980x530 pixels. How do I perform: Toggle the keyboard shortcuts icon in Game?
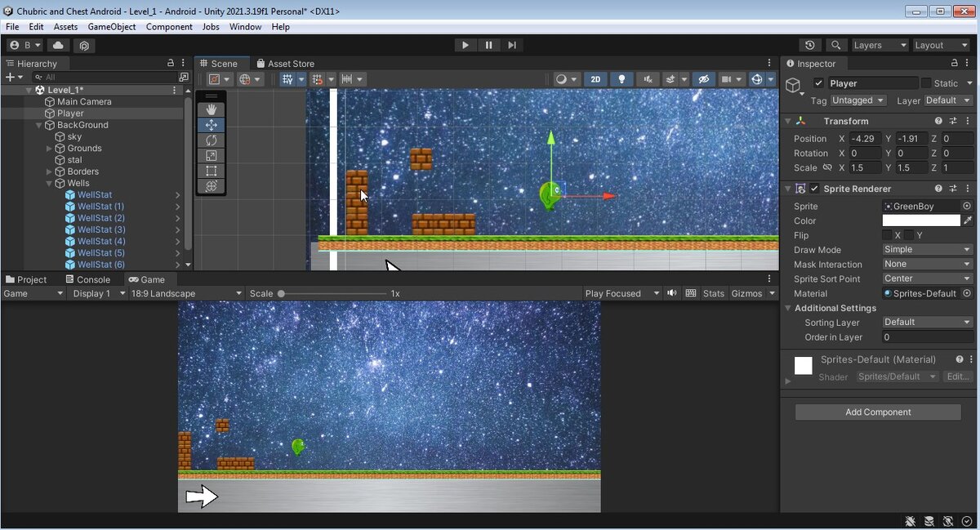pyautogui.click(x=691, y=293)
